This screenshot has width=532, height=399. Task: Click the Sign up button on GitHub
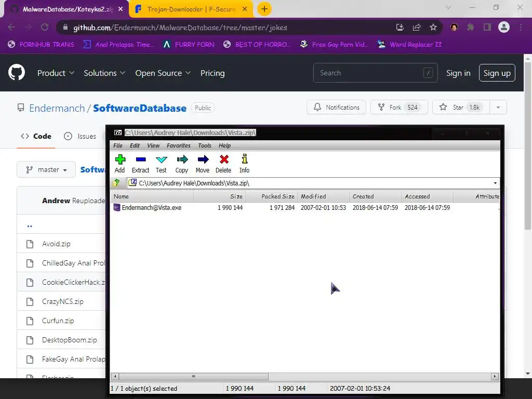pos(497,73)
